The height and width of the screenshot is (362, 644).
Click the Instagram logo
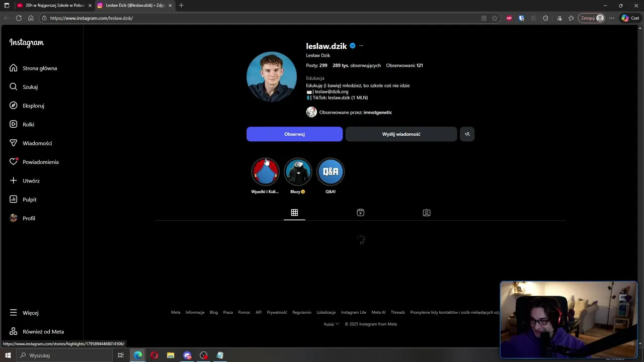27,43
